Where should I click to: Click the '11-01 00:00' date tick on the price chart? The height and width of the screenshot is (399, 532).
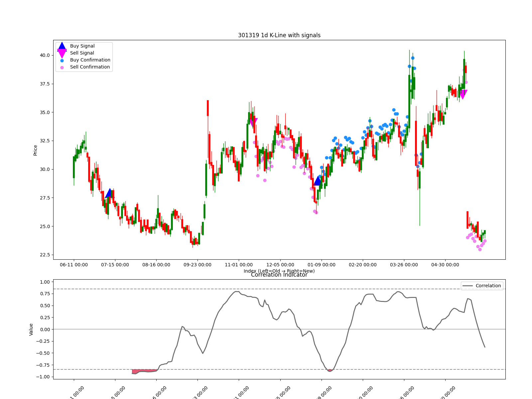click(x=239, y=265)
